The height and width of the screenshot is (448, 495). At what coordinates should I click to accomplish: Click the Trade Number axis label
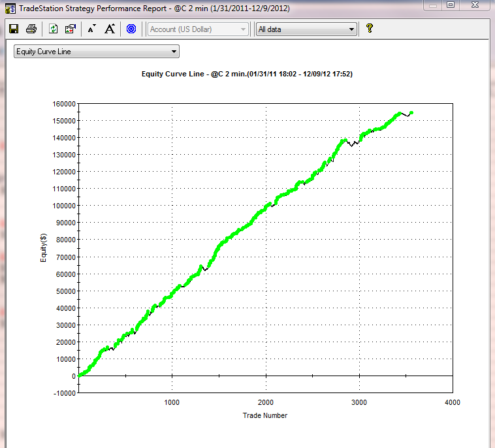264,415
